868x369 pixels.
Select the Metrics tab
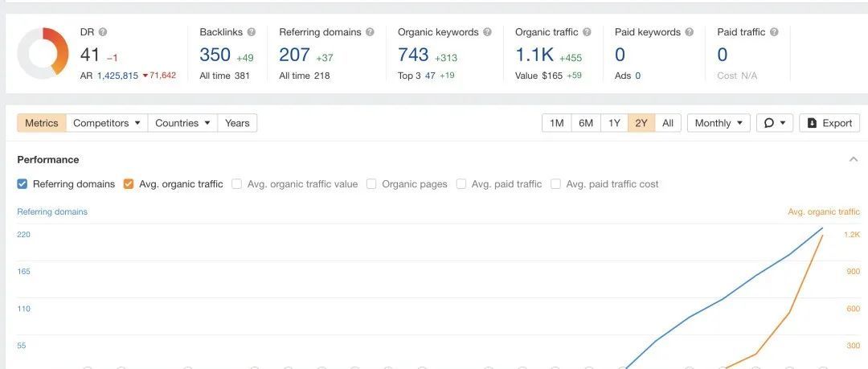pyautogui.click(x=42, y=123)
